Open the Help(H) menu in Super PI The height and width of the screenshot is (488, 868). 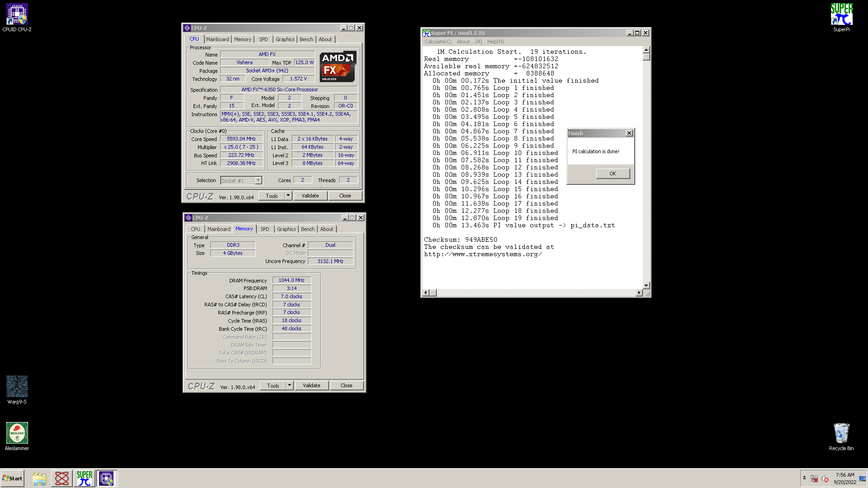coord(495,42)
